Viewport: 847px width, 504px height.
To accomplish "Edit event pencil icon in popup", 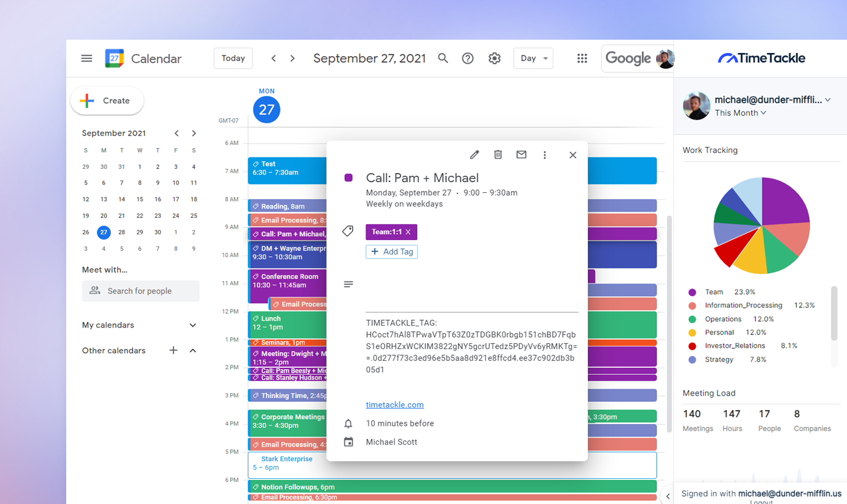I will [475, 155].
